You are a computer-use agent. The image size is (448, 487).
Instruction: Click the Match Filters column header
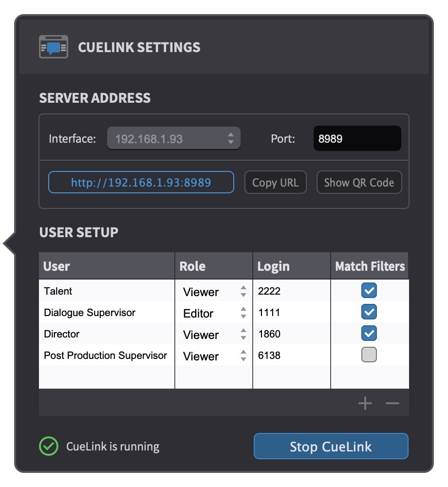point(370,266)
